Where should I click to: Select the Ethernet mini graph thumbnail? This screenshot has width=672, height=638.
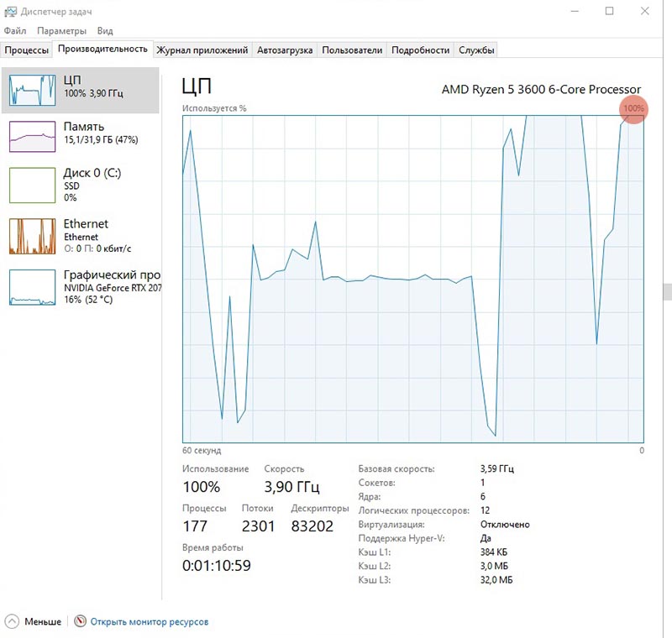point(32,236)
